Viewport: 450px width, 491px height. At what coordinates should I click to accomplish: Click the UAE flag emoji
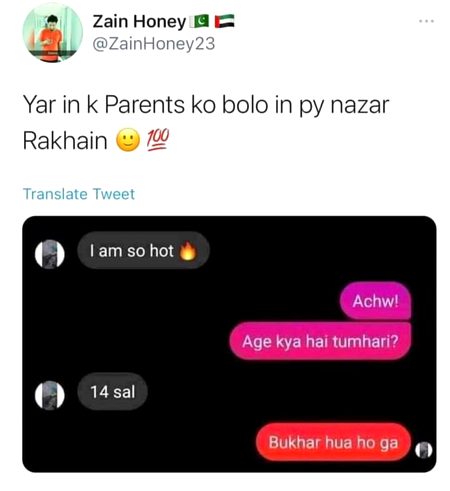coord(224,22)
